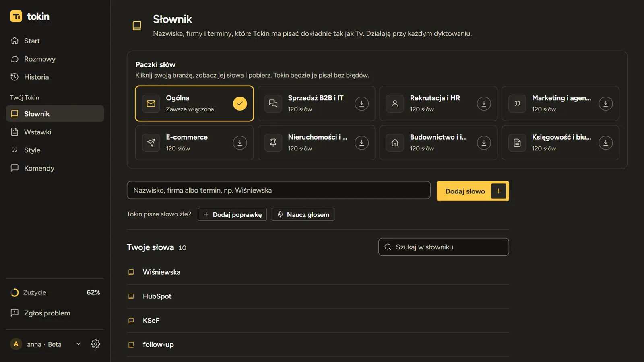Click the word follow-up in the list

tap(158, 345)
